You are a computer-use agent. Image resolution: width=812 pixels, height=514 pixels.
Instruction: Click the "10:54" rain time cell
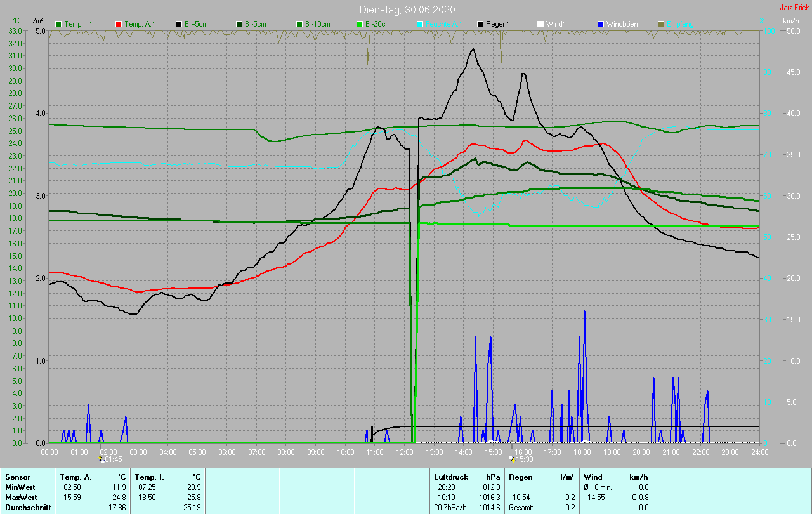pyautogui.click(x=521, y=497)
